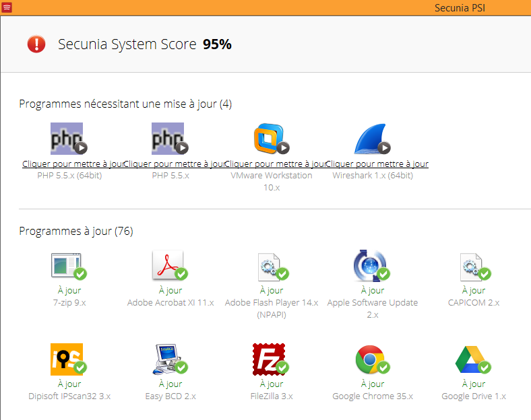Image resolution: width=531 pixels, height=420 pixels.
Task: Click the VMware Workstation 10.x icon
Action: click(270, 139)
